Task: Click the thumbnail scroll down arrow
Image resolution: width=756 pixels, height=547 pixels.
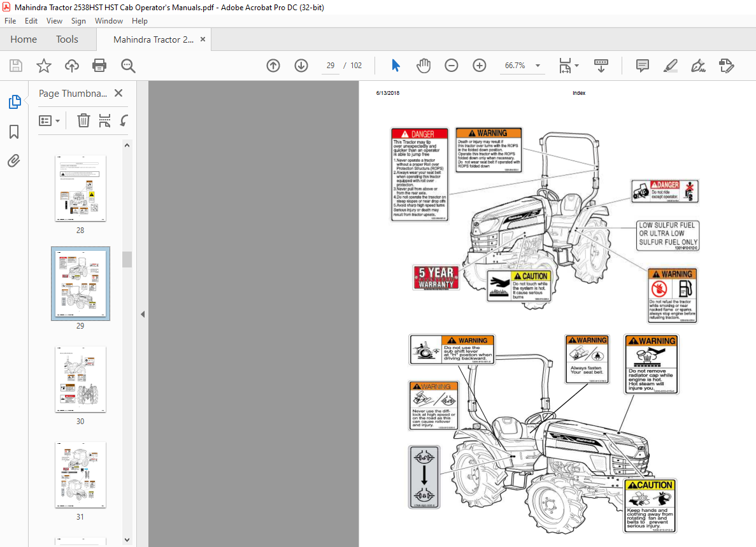Action: point(127,540)
